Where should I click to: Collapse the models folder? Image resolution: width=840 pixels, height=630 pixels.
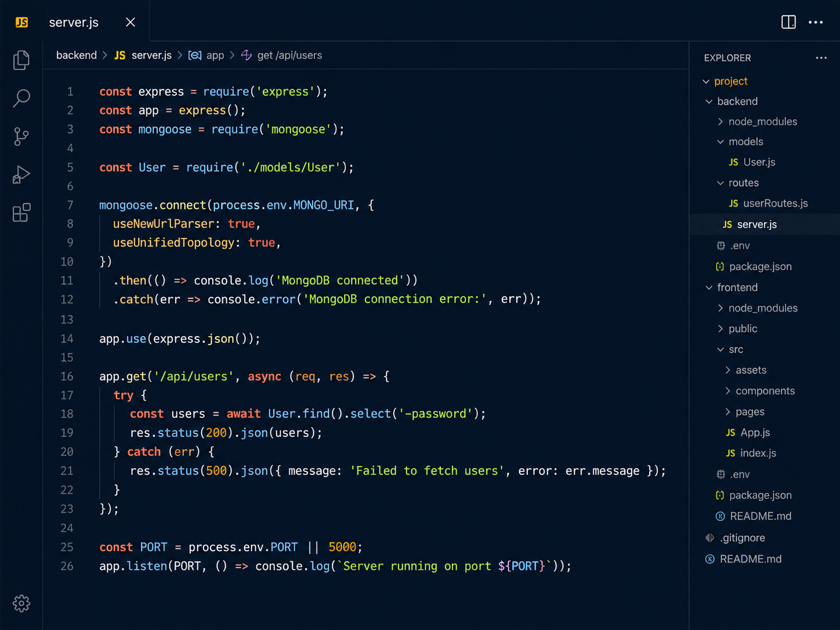720,142
